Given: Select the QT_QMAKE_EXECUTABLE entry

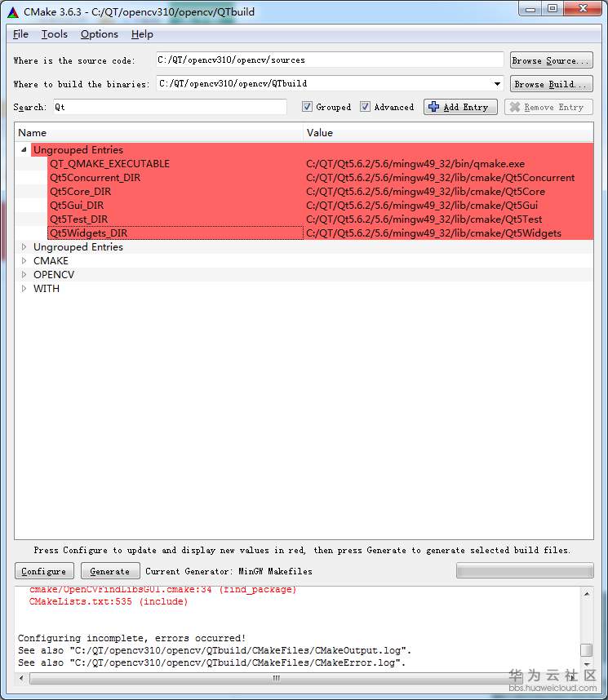Looking at the screenshot, I should (x=109, y=164).
